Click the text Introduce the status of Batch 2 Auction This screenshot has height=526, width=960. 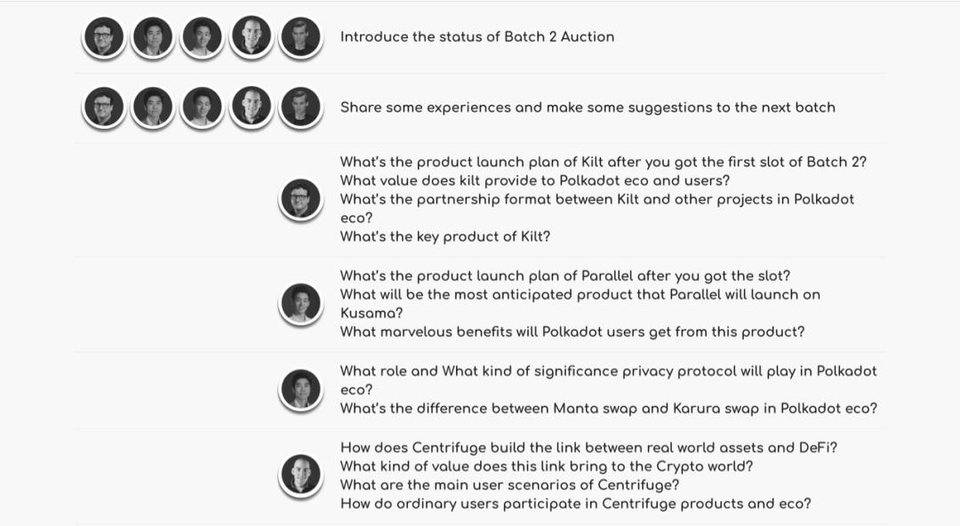[477, 37]
